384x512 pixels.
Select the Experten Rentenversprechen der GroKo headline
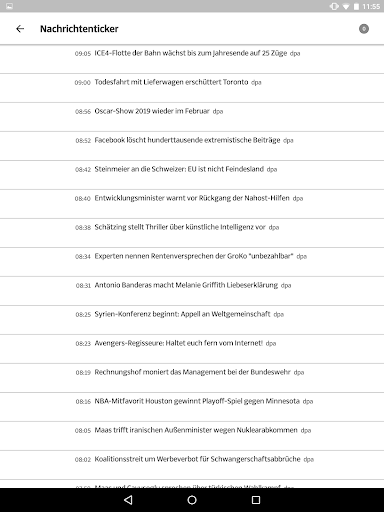[192, 262]
